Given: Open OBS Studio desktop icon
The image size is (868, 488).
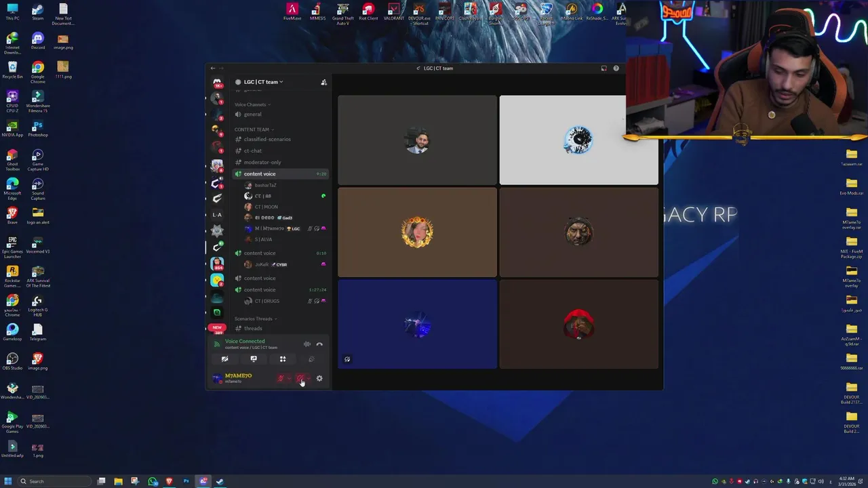Looking at the screenshot, I should point(12,361).
